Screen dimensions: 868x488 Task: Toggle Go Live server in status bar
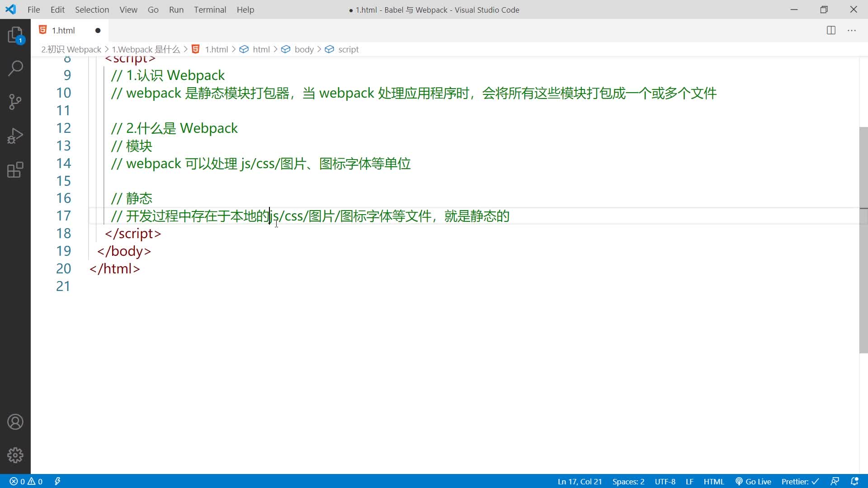[x=753, y=481]
